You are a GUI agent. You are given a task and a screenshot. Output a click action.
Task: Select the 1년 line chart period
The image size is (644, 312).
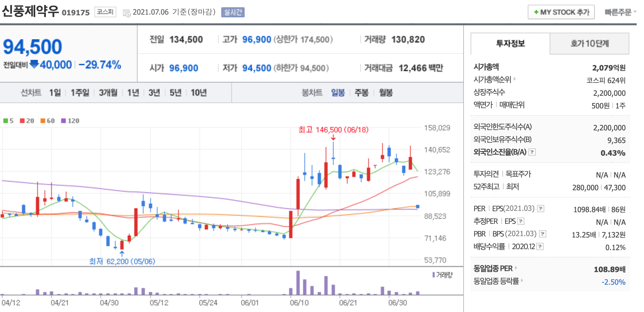(x=133, y=92)
